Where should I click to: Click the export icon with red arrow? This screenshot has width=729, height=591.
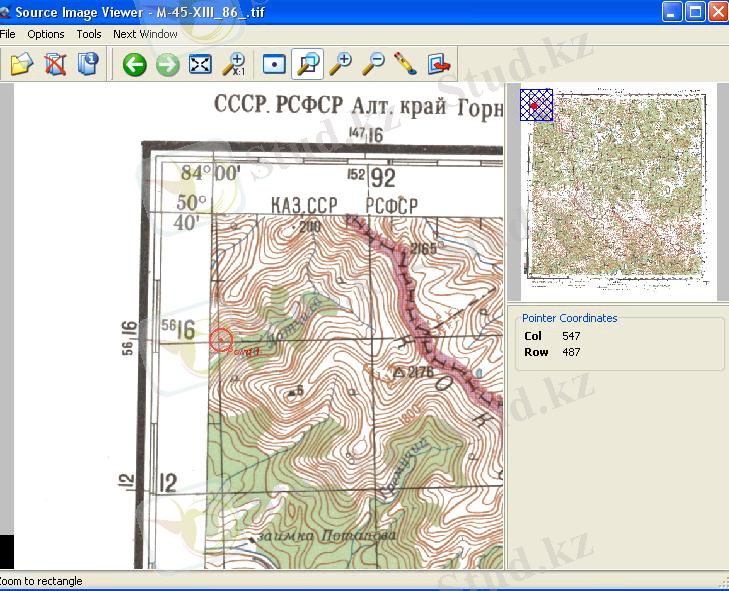[438, 65]
